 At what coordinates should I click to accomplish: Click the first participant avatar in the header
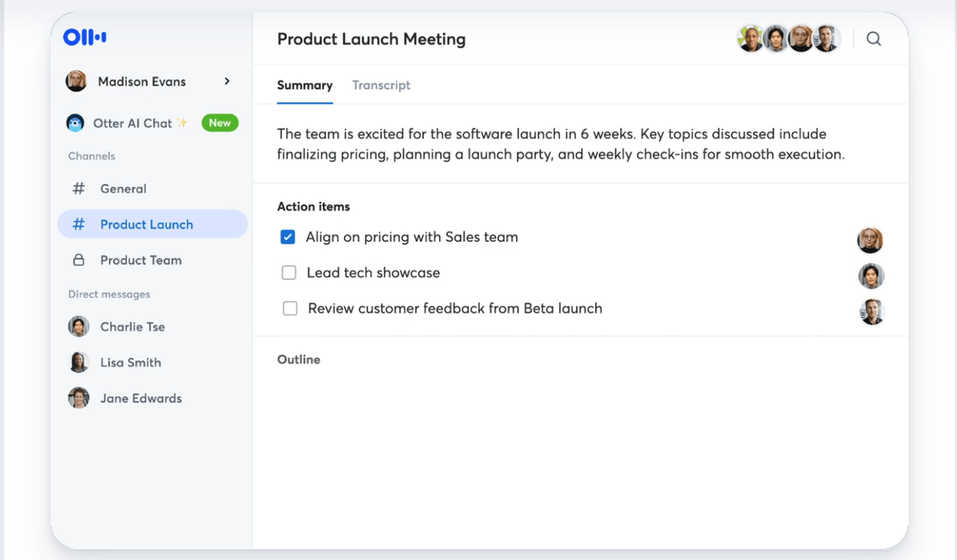[751, 38]
